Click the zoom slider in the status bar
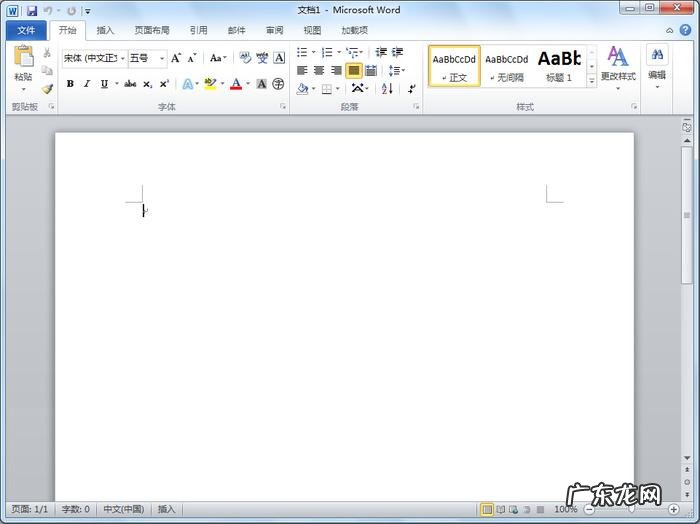The height and width of the screenshot is (524, 700). click(x=631, y=509)
